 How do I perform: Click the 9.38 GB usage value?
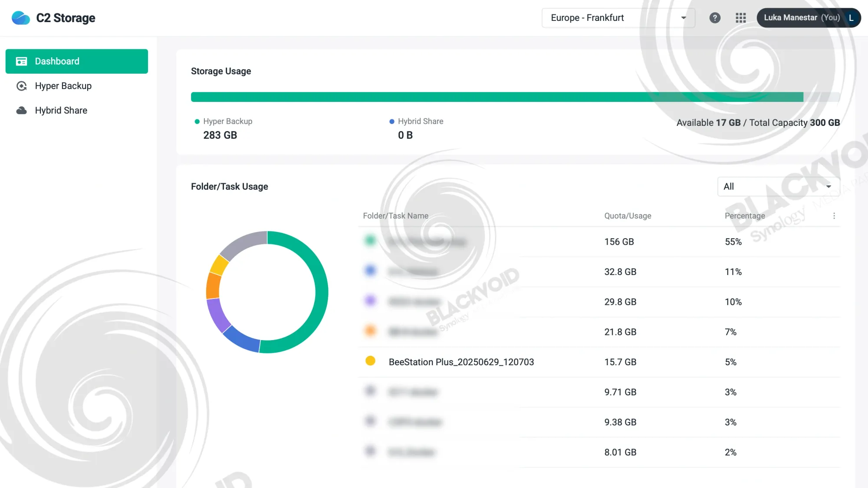point(620,422)
